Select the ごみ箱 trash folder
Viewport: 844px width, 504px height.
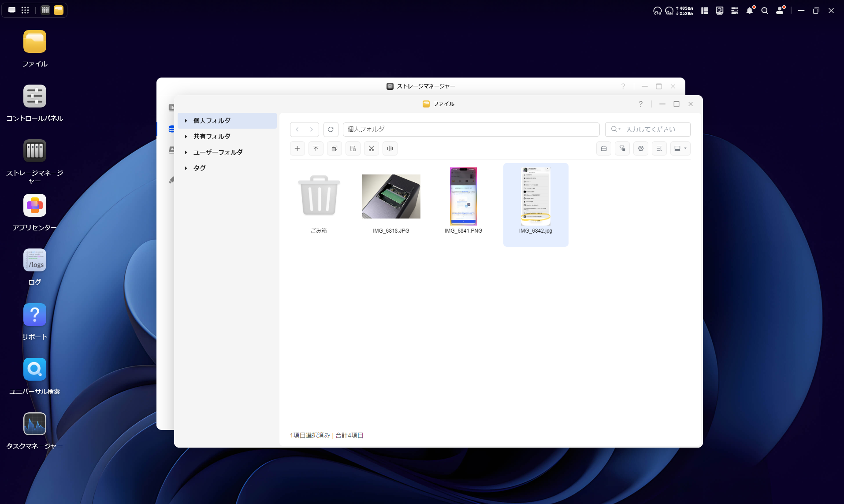click(x=319, y=196)
